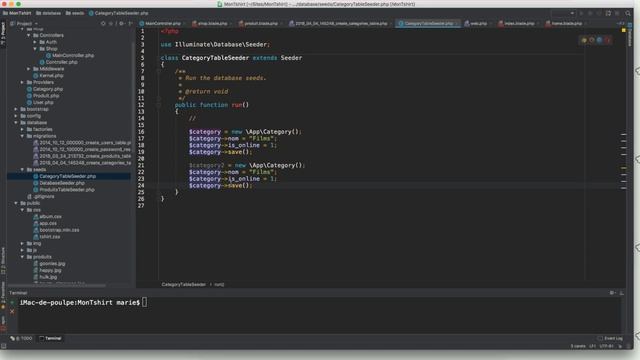This screenshot has width=640, height=360.
Task: Open the Event Log
Action: tap(611, 338)
